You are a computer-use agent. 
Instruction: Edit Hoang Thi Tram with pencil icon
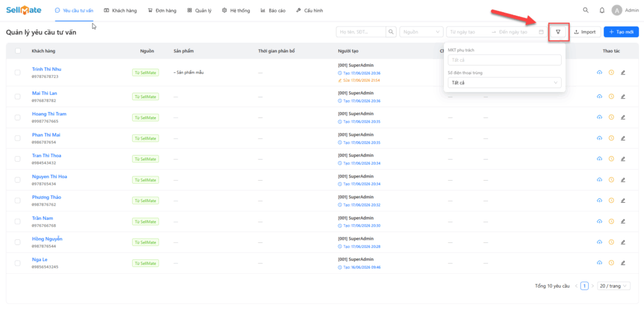click(623, 117)
